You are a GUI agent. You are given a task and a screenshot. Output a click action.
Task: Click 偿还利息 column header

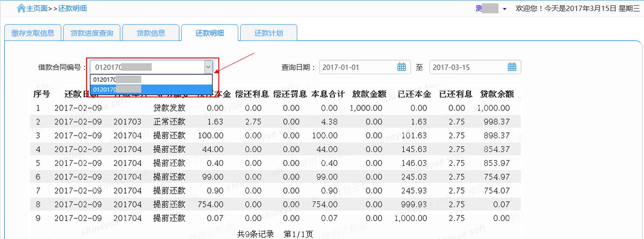(x=252, y=94)
